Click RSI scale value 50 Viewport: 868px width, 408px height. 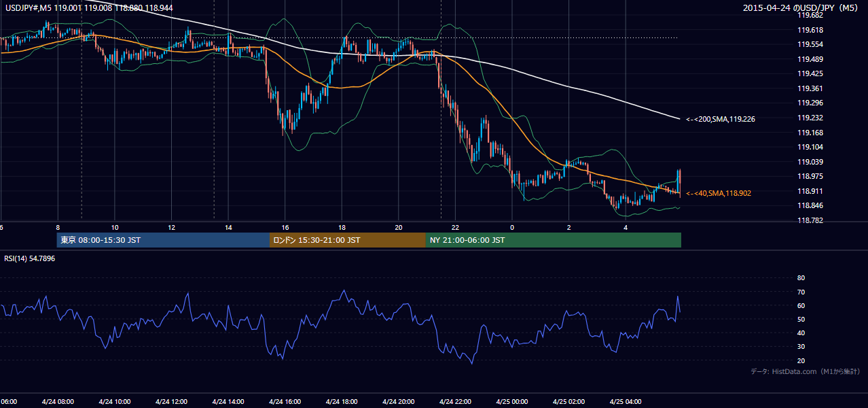coord(801,319)
